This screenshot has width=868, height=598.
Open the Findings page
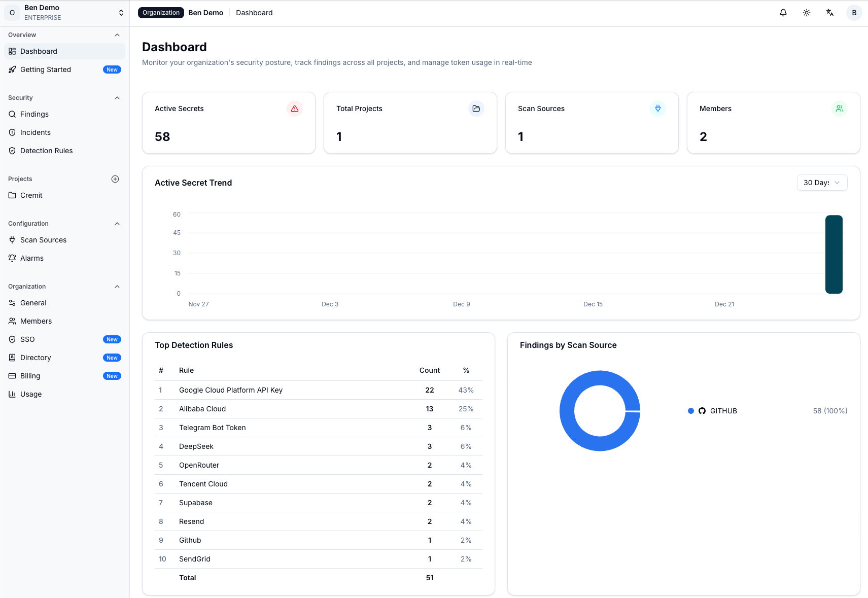[x=64, y=114]
